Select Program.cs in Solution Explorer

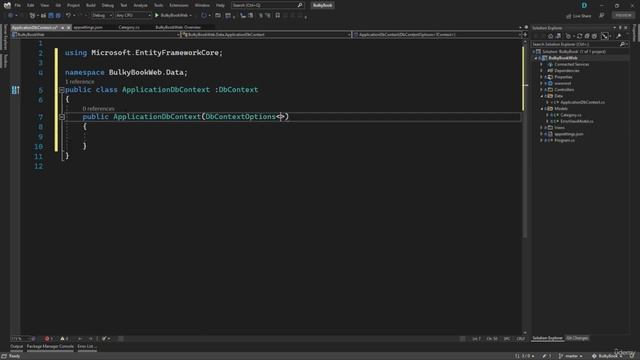pyautogui.click(x=564, y=140)
